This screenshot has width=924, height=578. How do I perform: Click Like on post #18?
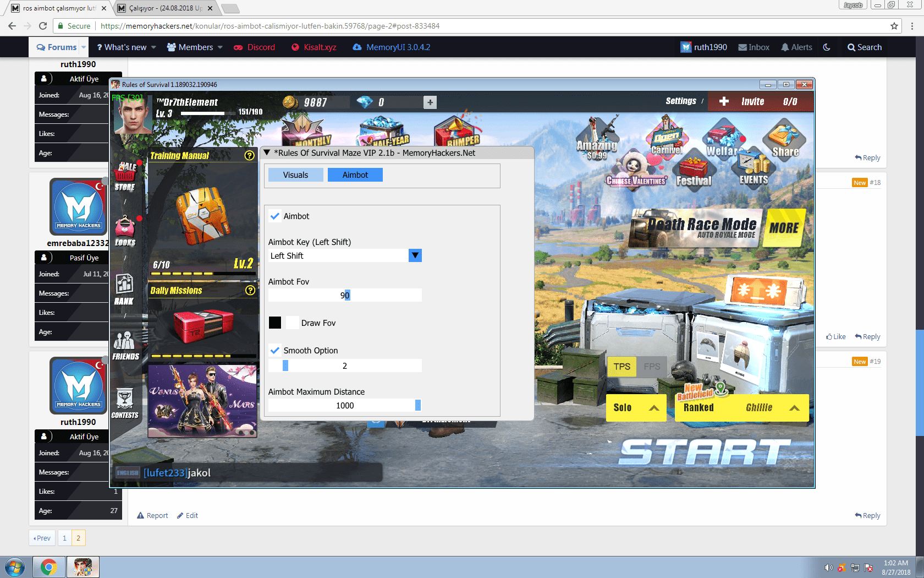[x=836, y=337]
